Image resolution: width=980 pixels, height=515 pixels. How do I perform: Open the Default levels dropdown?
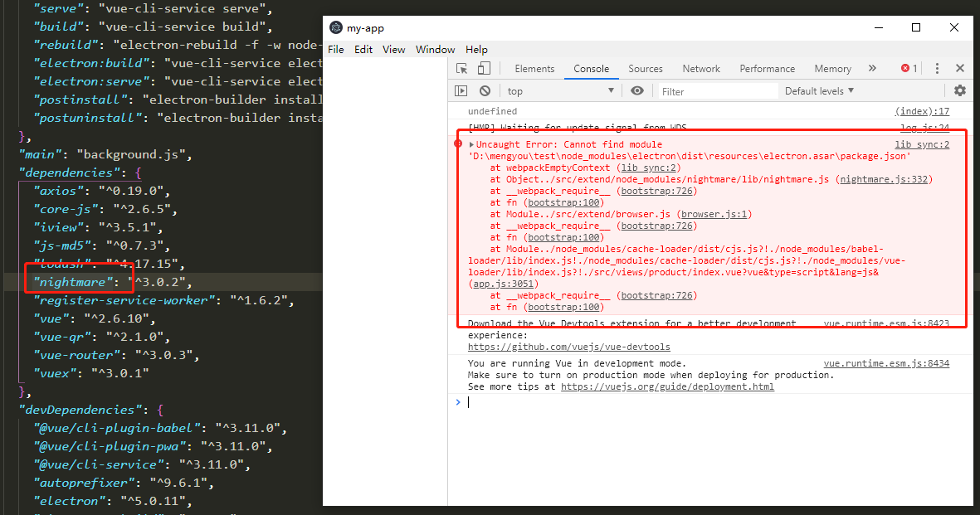(x=819, y=91)
